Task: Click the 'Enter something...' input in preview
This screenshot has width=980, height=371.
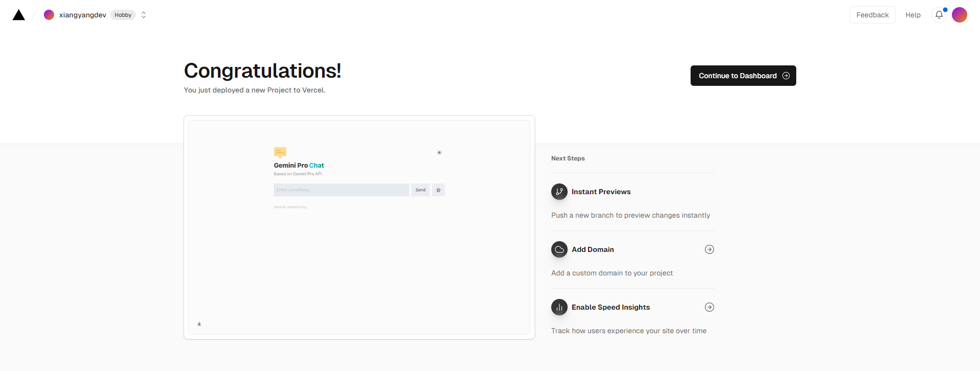Action: pos(341,190)
